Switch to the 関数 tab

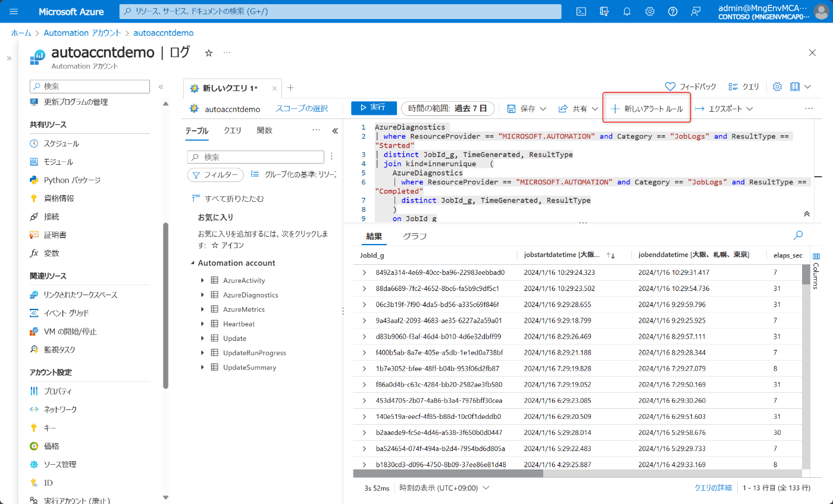coord(265,130)
